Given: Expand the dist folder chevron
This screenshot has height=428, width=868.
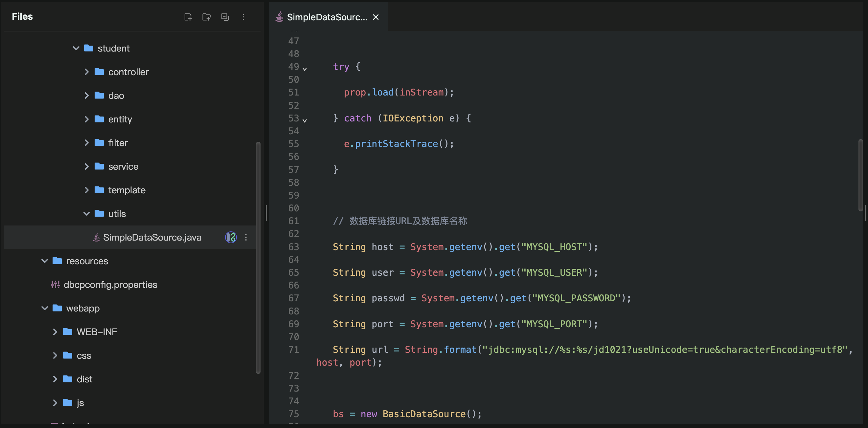Looking at the screenshot, I should tap(55, 379).
